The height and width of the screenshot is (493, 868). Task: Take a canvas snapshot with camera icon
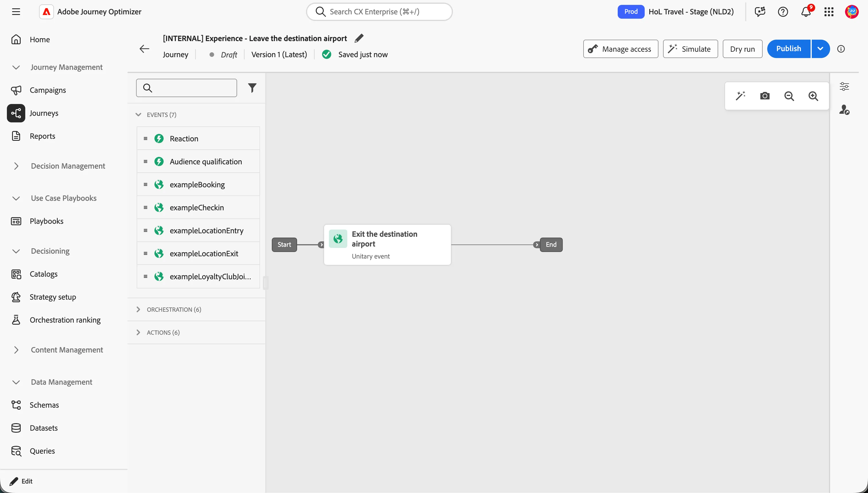click(765, 96)
